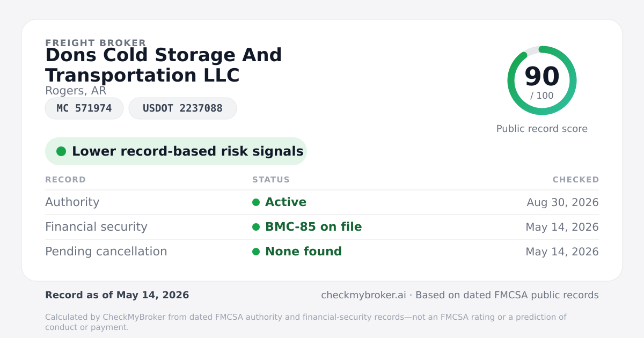Screen dimensions: 644x338
Task: Click the Authority row label
Action: click(x=72, y=202)
